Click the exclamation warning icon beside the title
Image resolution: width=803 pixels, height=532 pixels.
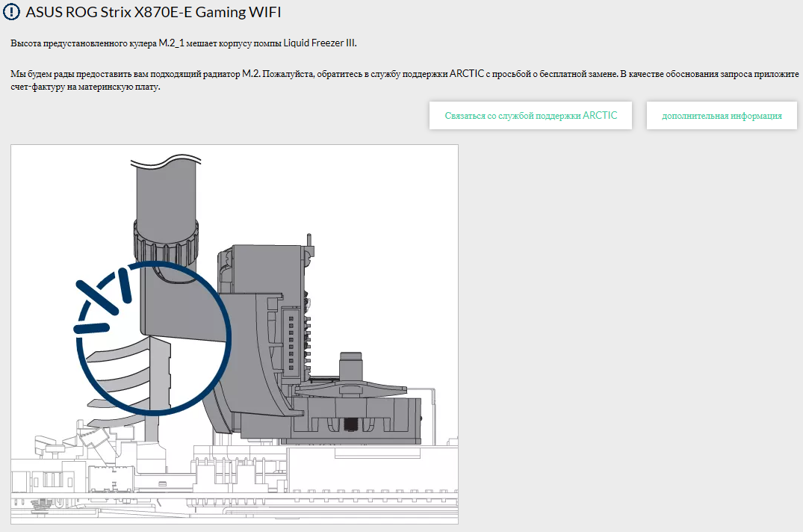pyautogui.click(x=11, y=12)
